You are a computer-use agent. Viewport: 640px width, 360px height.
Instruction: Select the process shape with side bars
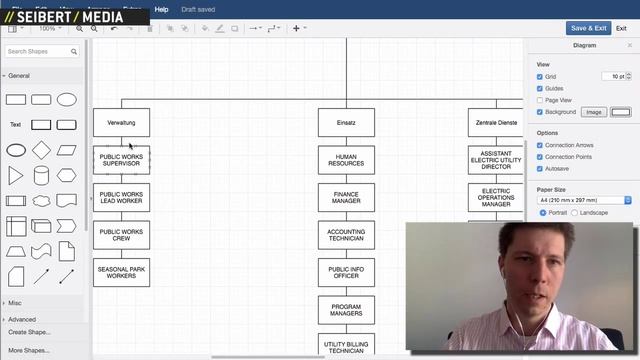[x=16, y=201]
